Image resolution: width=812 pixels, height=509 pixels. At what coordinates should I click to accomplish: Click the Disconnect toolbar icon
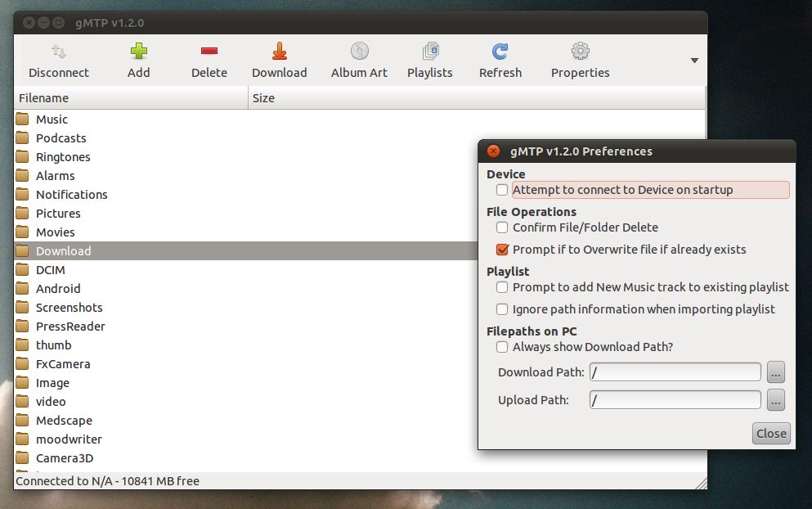59,52
